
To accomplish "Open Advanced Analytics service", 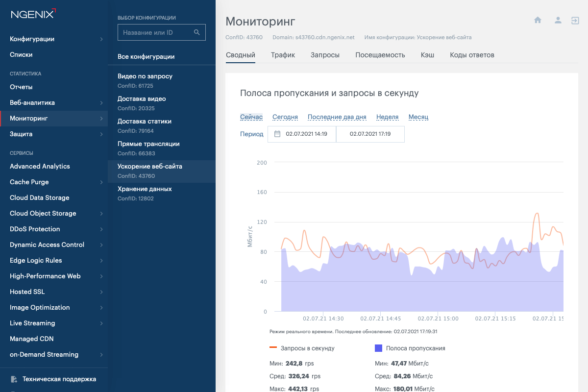I will 40,167.
